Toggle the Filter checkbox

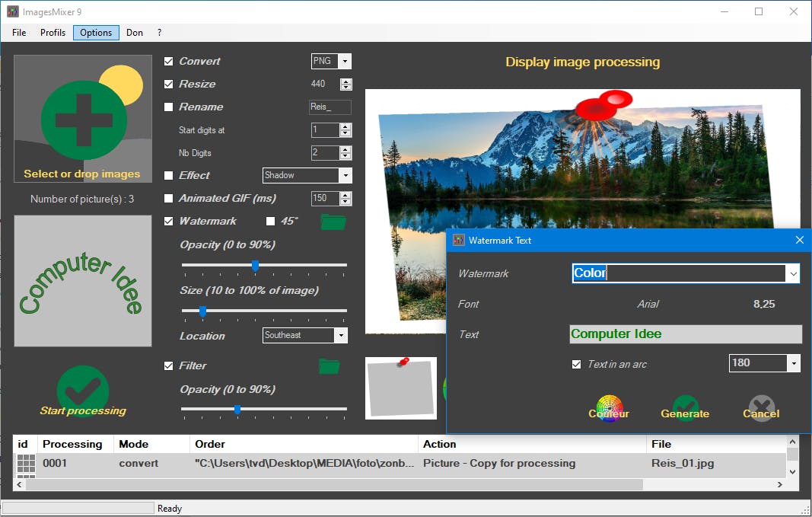pos(168,365)
